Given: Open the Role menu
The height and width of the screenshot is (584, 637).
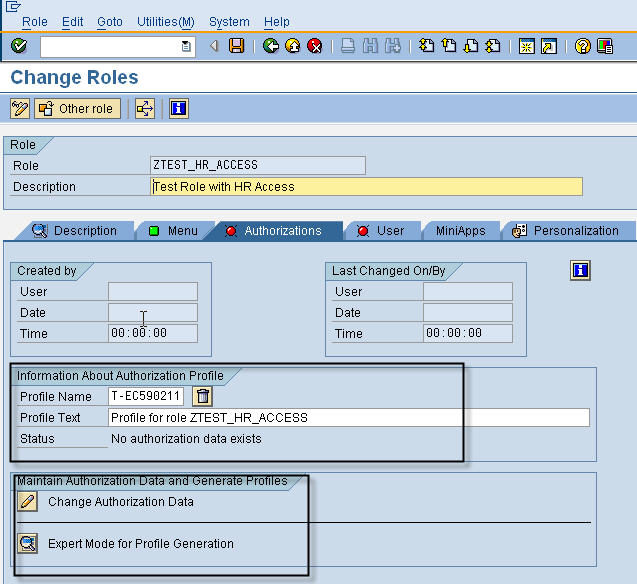Looking at the screenshot, I should pyautogui.click(x=35, y=22).
